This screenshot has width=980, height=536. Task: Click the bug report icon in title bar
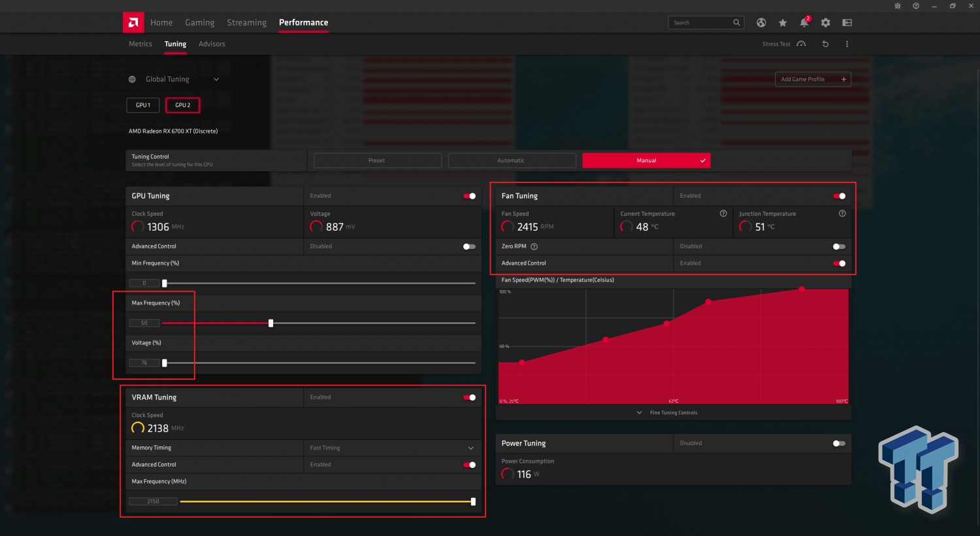click(x=898, y=6)
